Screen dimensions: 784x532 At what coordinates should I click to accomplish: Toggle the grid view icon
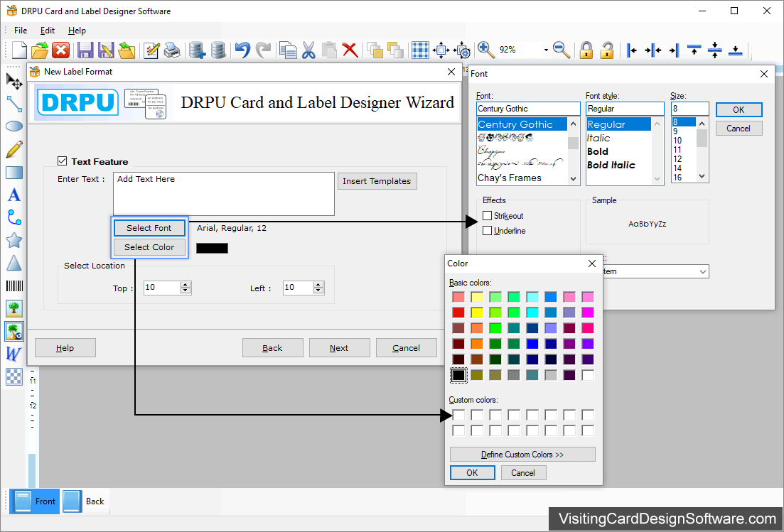(x=420, y=50)
